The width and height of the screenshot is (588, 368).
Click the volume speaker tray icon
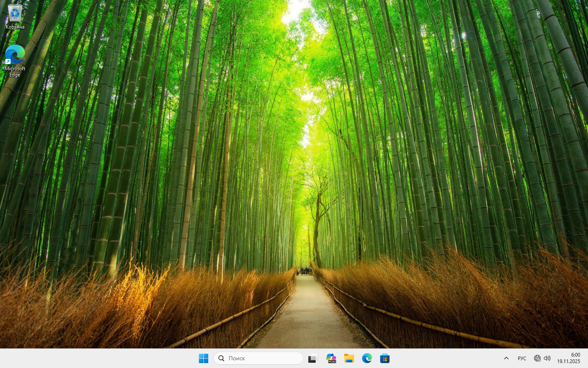point(547,358)
